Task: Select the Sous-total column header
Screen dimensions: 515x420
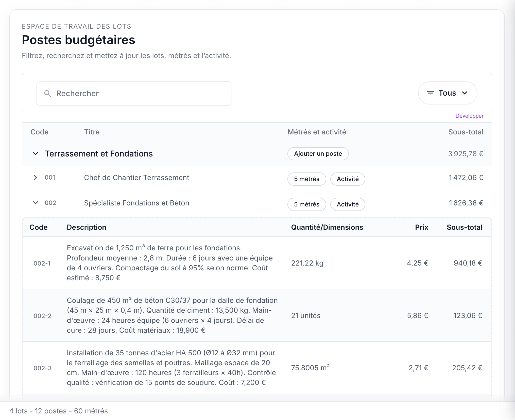Action: coord(466,132)
